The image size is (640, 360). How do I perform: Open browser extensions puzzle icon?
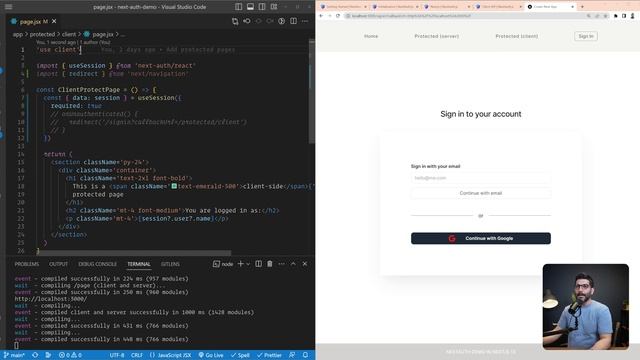(616, 16)
